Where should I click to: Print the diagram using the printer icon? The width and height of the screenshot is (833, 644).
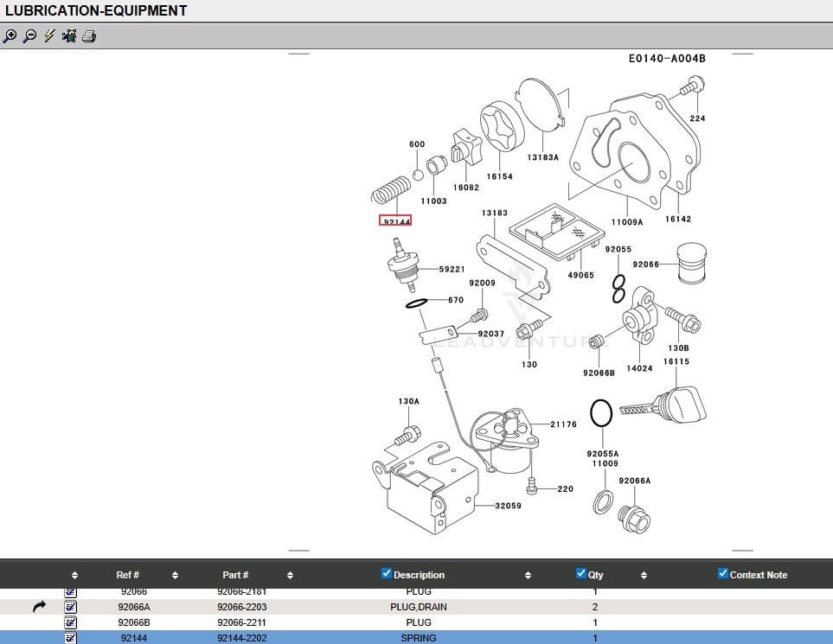(x=89, y=36)
